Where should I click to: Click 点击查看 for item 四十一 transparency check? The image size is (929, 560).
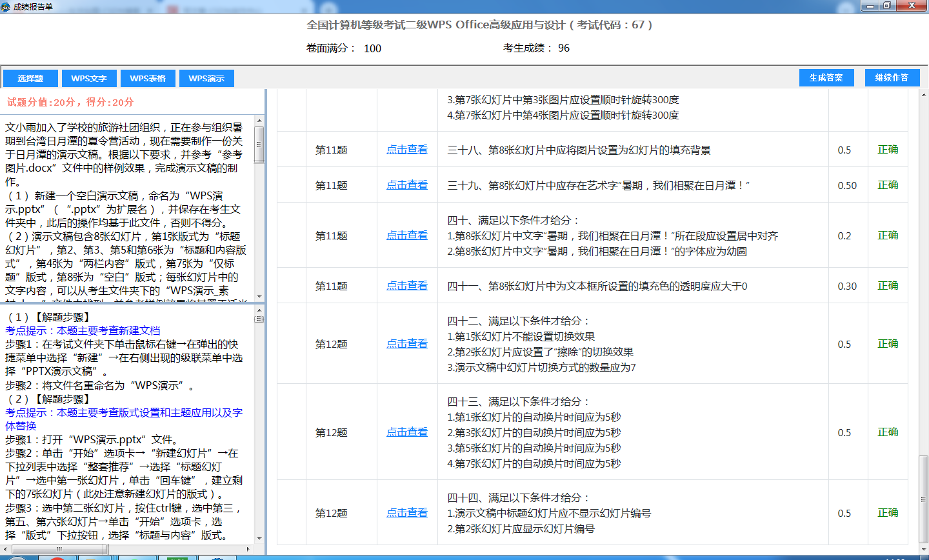point(407,286)
